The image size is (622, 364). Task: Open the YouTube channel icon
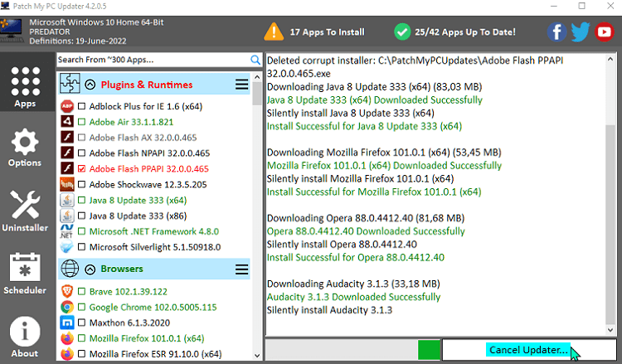pyautogui.click(x=604, y=32)
